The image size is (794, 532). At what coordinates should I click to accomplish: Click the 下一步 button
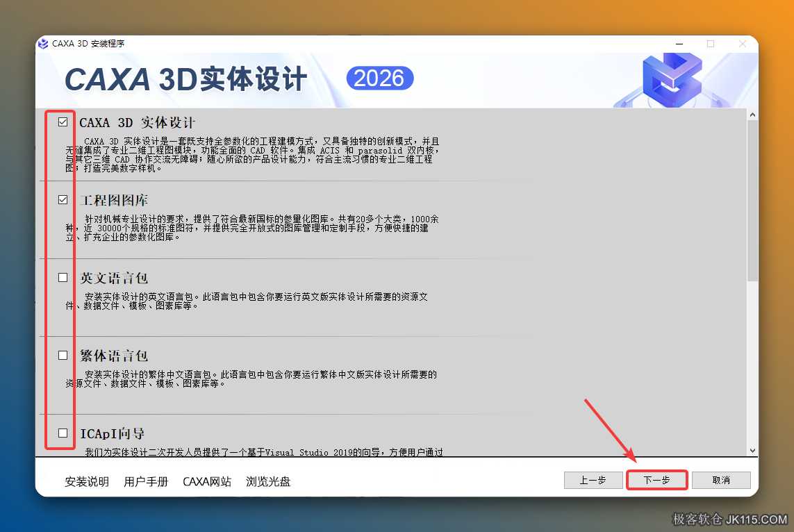pos(656,480)
